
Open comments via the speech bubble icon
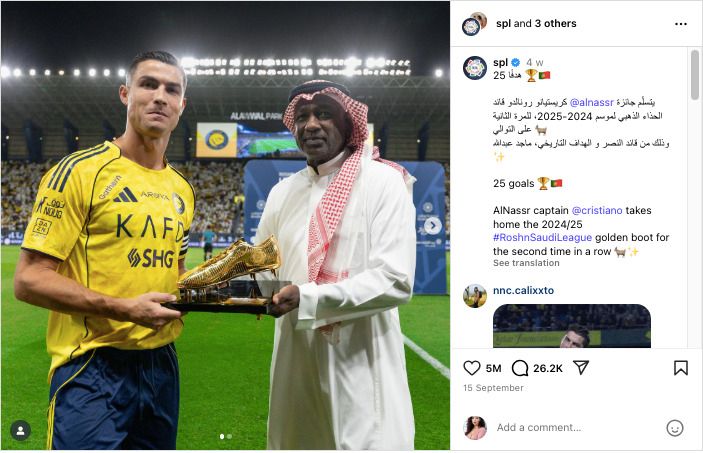tap(520, 368)
